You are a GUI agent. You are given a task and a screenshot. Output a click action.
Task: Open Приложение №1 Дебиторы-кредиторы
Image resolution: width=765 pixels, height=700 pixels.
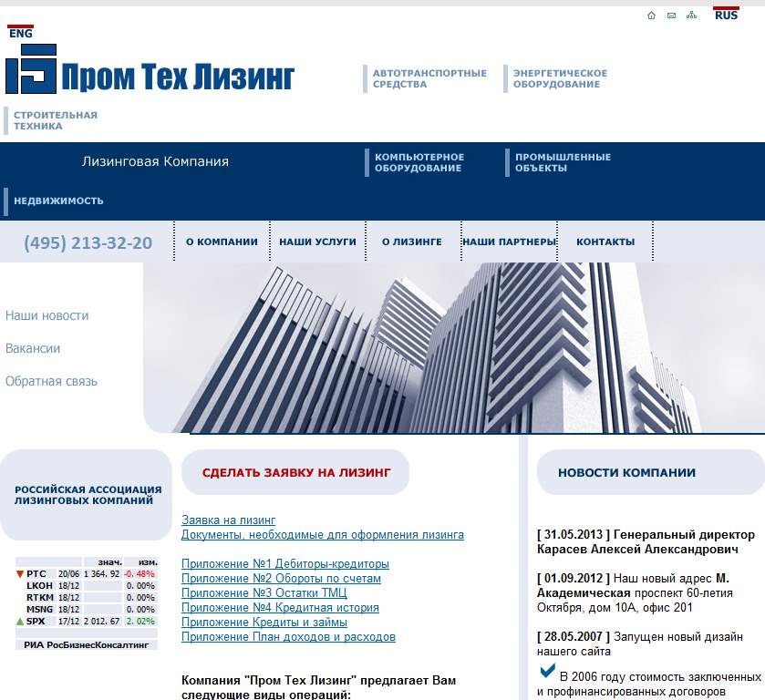[x=284, y=564]
